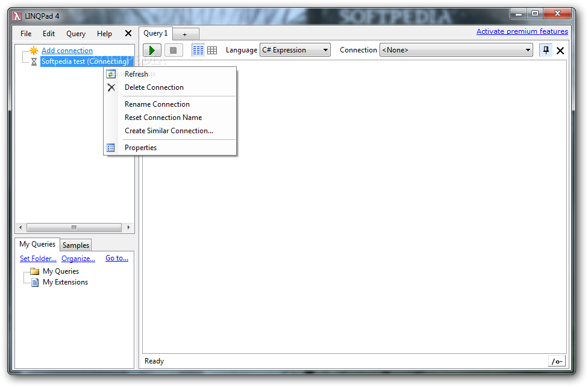Image resolution: width=588 pixels, height=387 pixels.
Task: Minimize the LINQPad 4 window
Action: 519,14
